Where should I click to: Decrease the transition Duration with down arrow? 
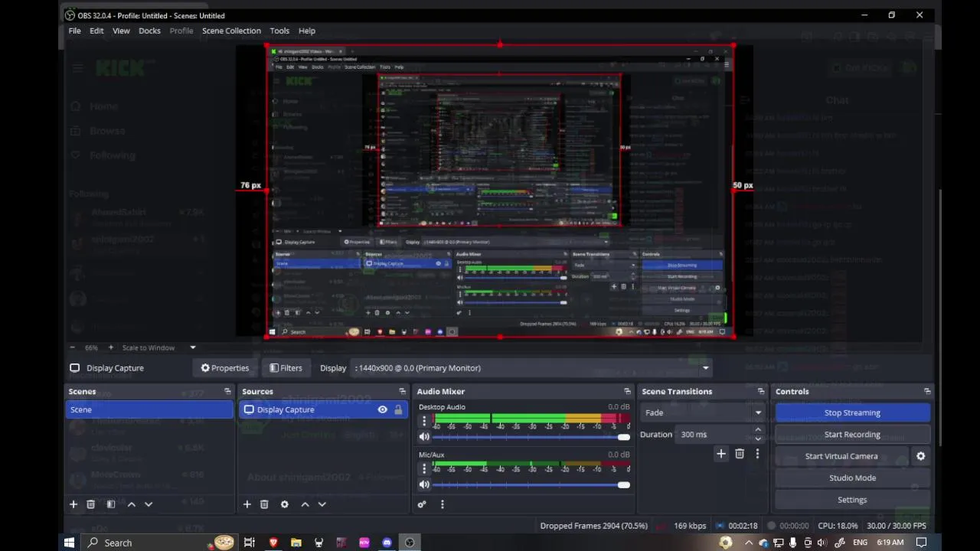point(758,439)
